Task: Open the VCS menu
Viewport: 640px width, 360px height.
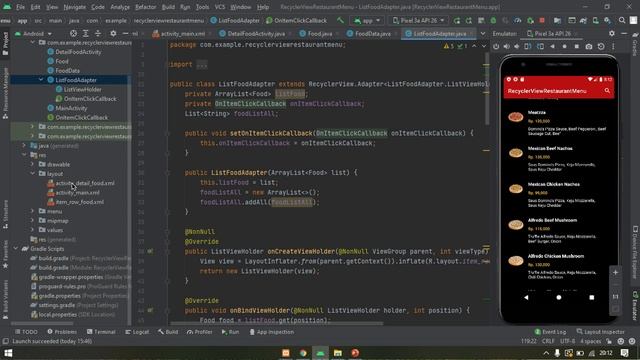Action: 220,7
